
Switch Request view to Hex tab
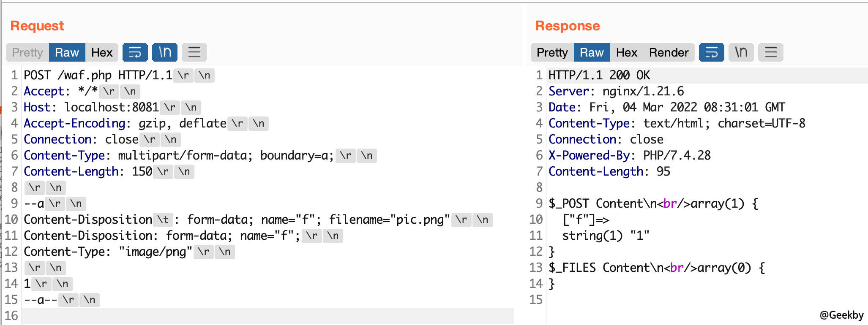(x=102, y=52)
